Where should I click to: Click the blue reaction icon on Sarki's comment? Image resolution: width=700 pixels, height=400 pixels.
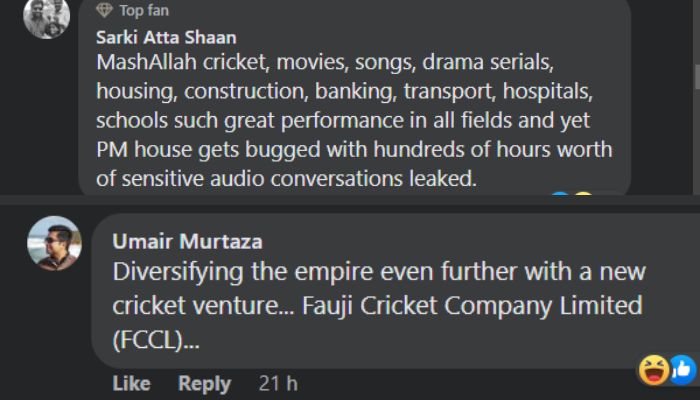click(x=560, y=194)
